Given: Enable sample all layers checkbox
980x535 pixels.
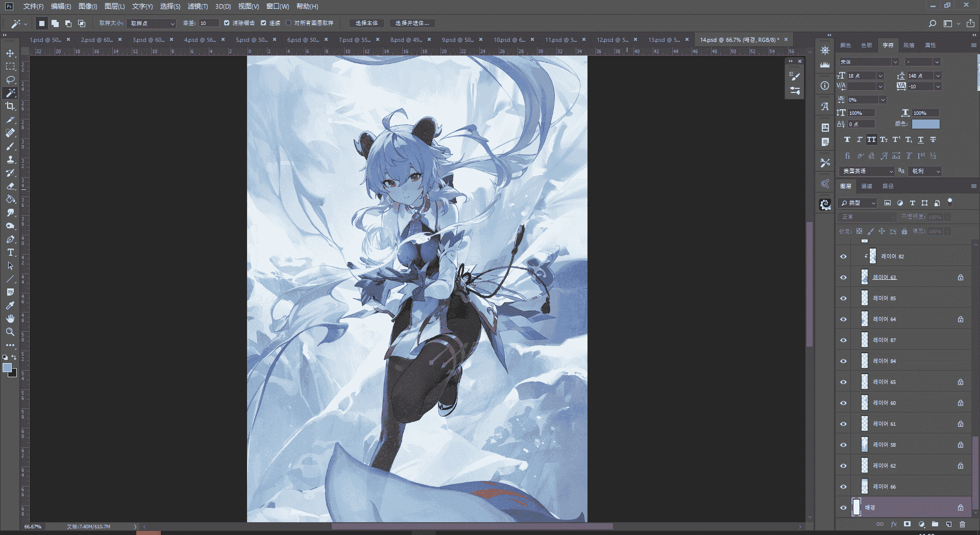Looking at the screenshot, I should tap(288, 23).
